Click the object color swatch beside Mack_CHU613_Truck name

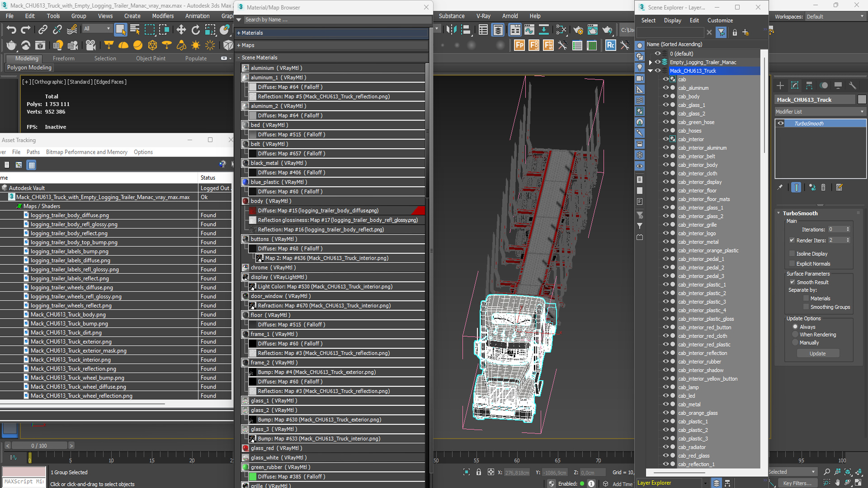[x=862, y=99]
